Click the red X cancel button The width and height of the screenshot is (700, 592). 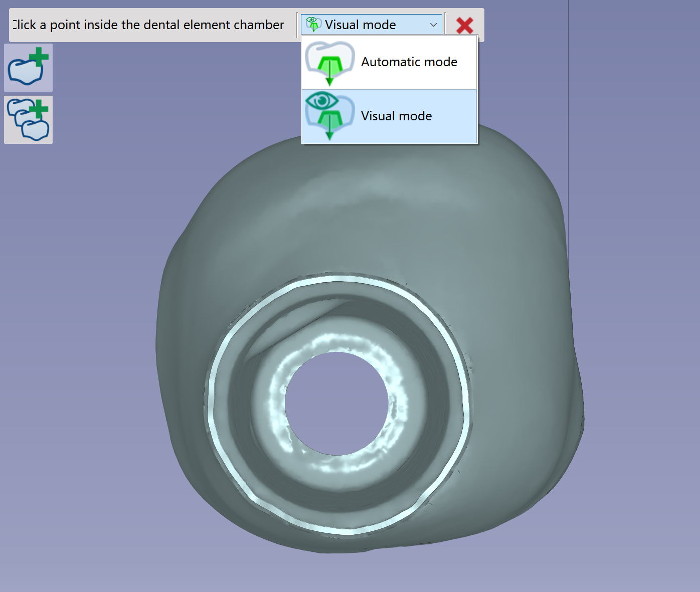(465, 25)
